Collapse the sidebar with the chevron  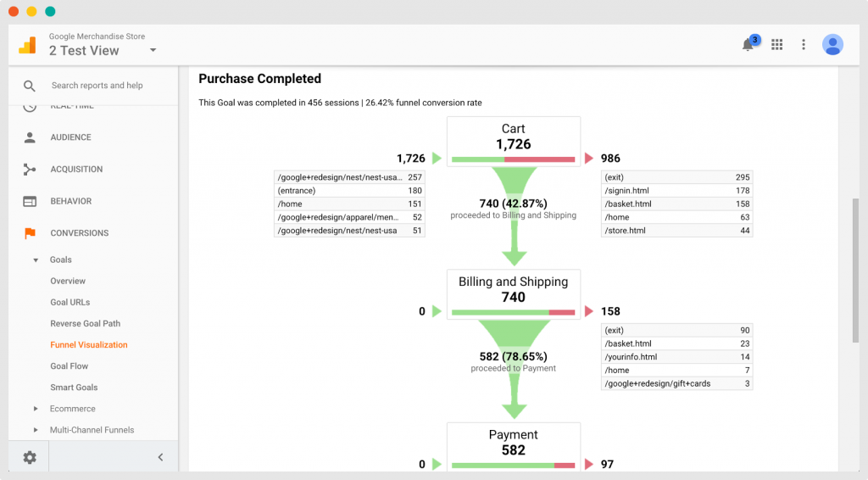point(160,457)
